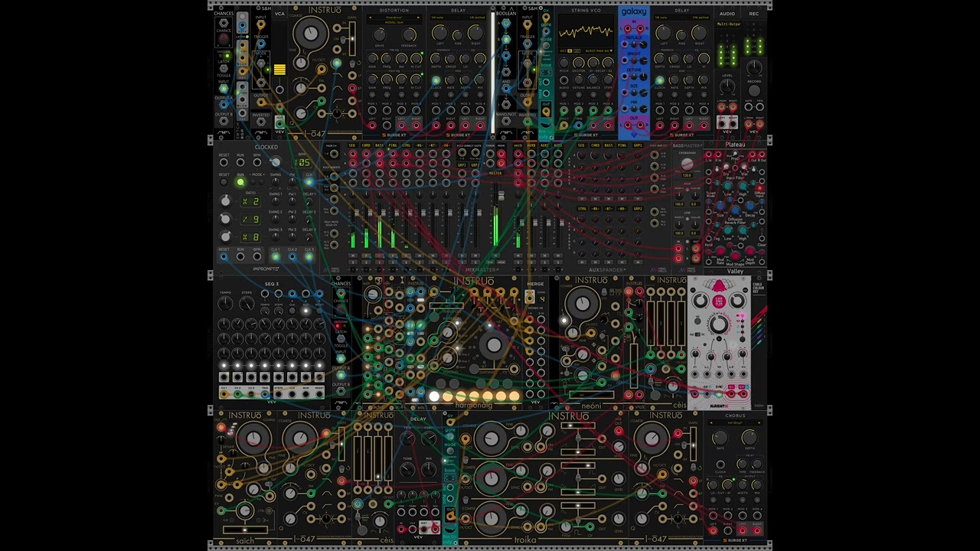Click the String VCO waveform display
The width and height of the screenshot is (980, 551).
[x=586, y=31]
